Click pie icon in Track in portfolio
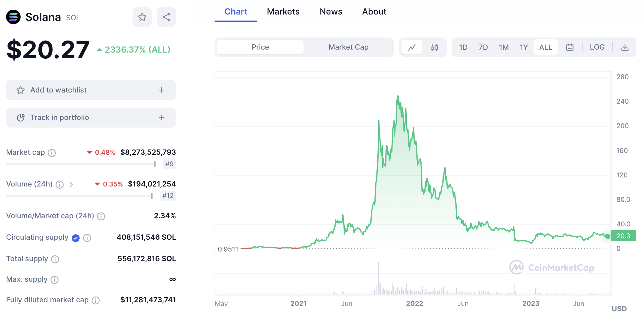 coord(21,118)
